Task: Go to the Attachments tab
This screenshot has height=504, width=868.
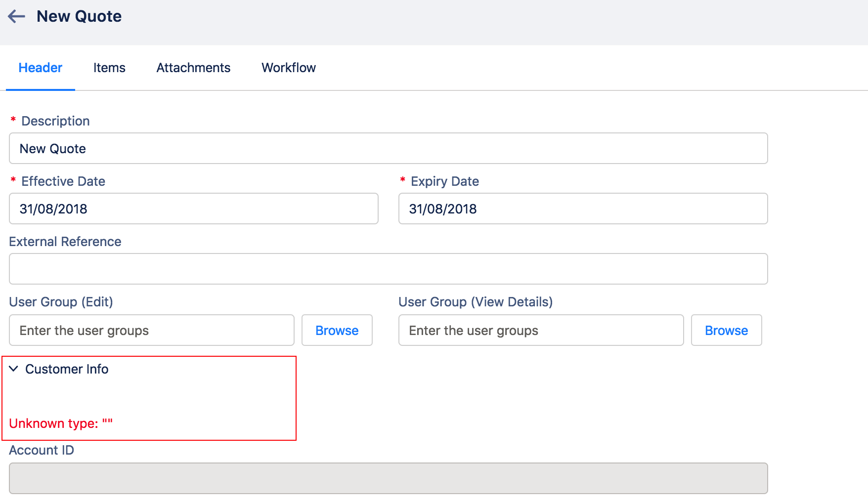Action: coord(193,68)
